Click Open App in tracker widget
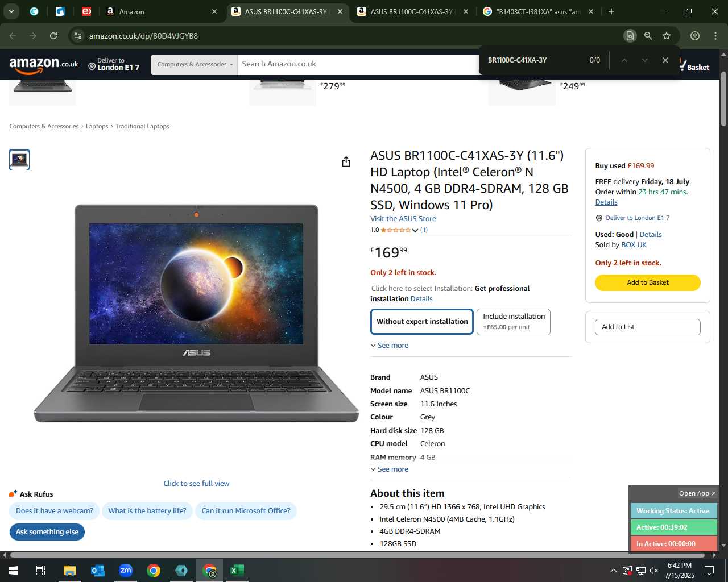This screenshot has height=582, width=728. [x=697, y=493]
